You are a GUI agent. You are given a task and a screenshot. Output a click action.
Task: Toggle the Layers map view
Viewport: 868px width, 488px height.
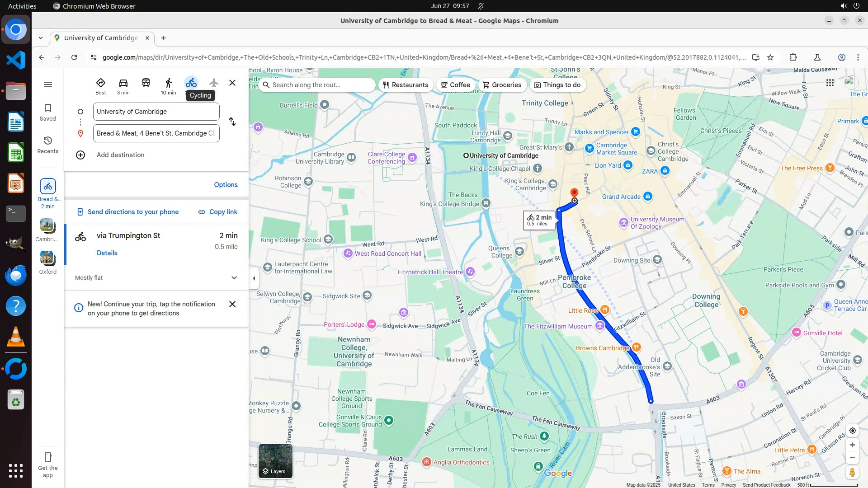[x=275, y=461]
